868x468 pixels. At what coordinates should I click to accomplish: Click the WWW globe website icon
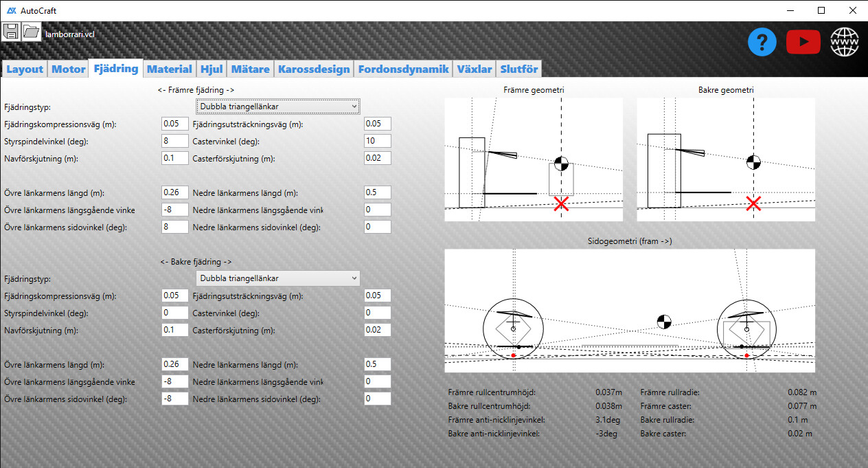pyautogui.click(x=845, y=43)
